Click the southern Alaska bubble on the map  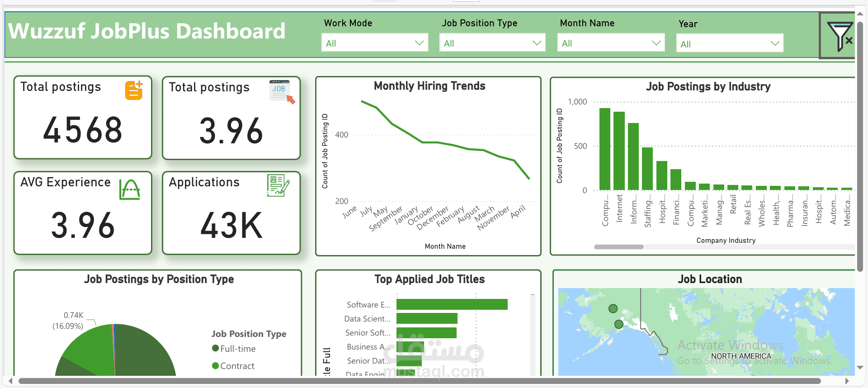tap(619, 324)
